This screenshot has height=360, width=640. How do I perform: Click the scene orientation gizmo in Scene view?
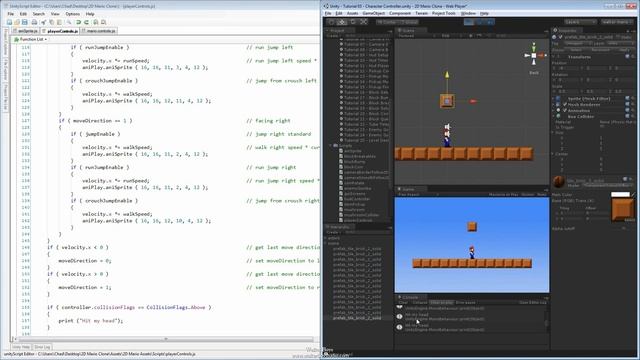pos(534,55)
